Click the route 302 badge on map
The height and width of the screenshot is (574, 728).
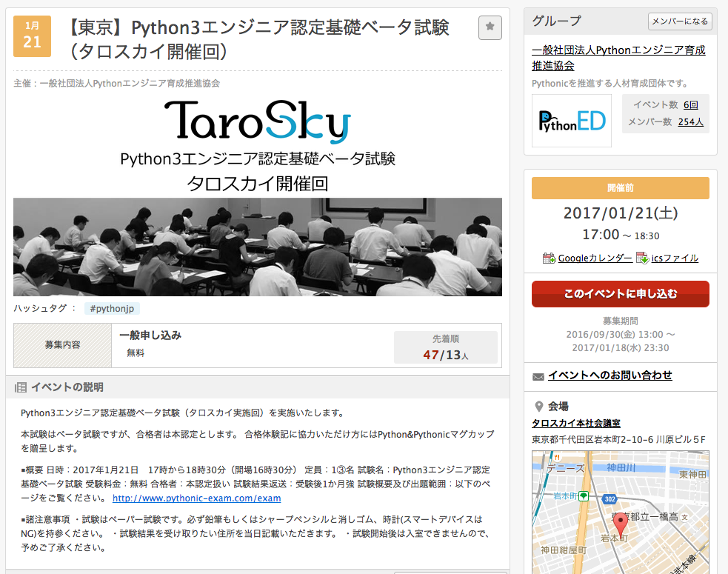point(610,498)
